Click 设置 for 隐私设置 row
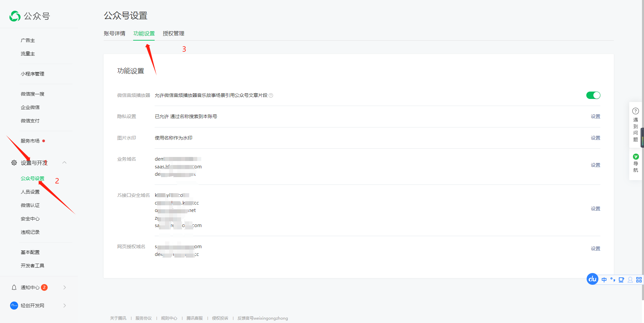 tap(595, 116)
